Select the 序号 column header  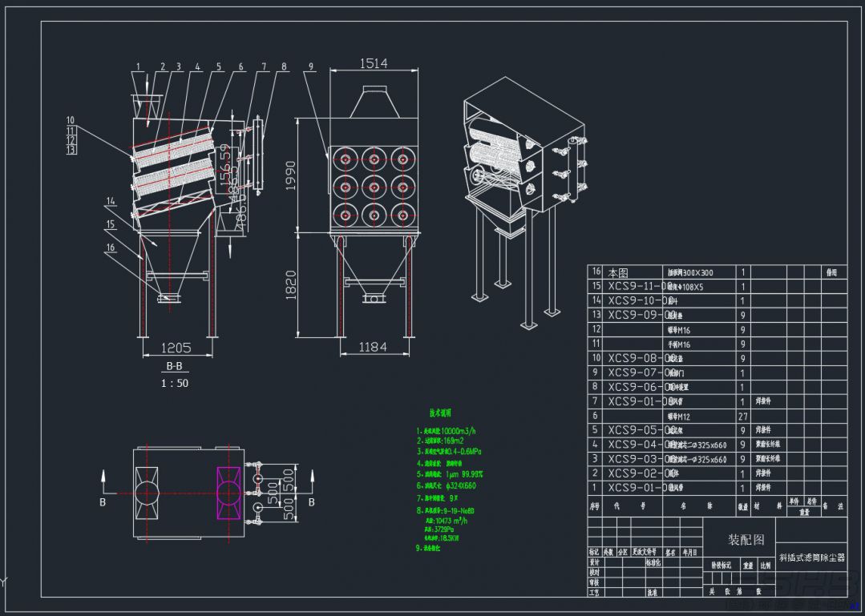pyautogui.click(x=594, y=505)
